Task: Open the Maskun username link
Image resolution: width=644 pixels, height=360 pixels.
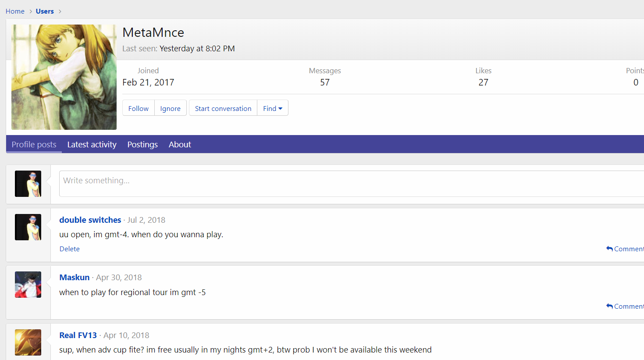Action: (x=75, y=278)
